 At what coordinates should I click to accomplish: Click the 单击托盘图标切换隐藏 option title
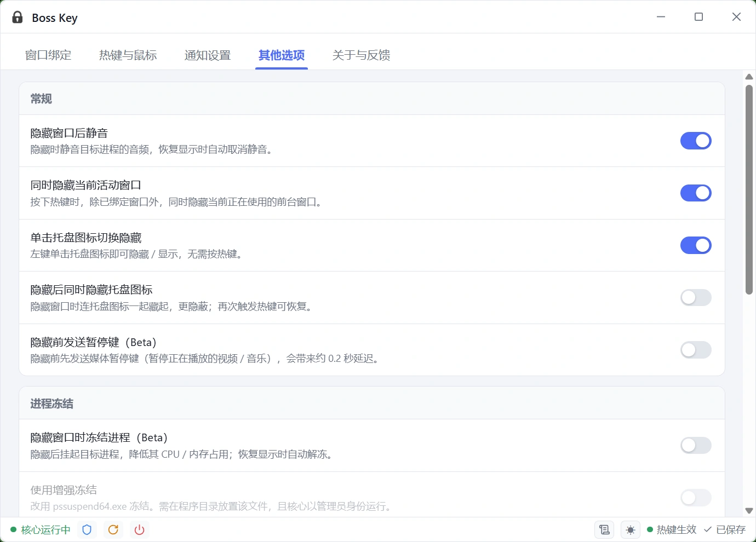tap(86, 238)
